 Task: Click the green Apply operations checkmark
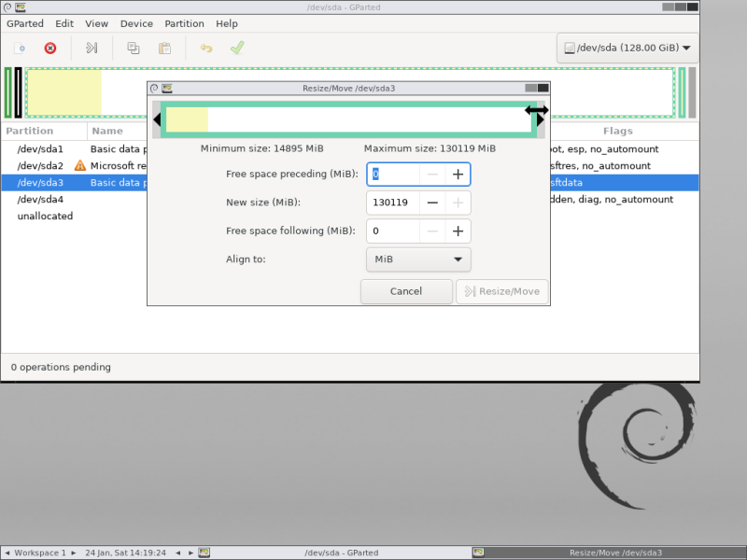237,48
